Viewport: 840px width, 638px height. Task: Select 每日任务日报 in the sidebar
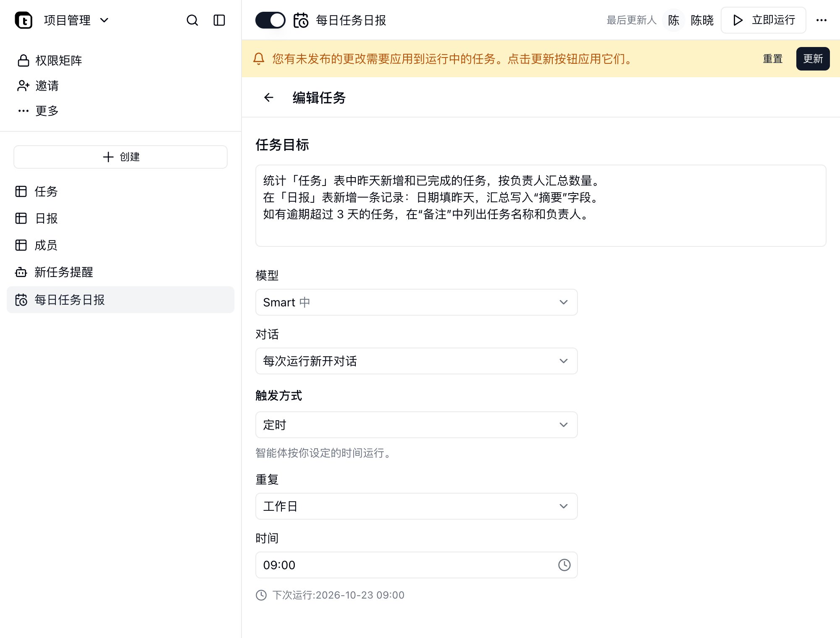point(121,300)
